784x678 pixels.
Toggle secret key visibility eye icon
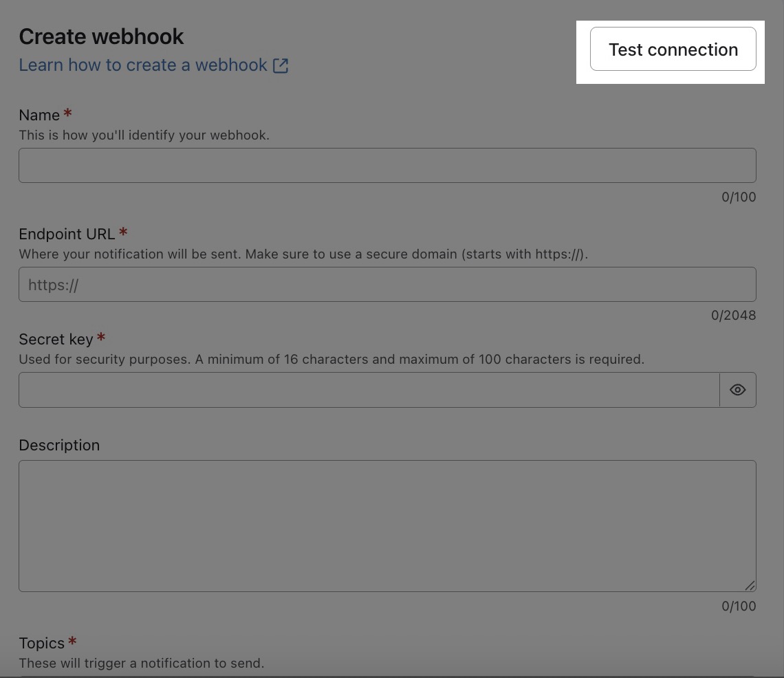(x=737, y=390)
